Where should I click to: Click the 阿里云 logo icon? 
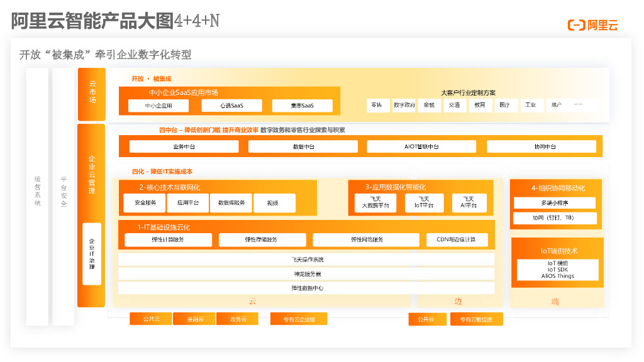click(x=576, y=25)
